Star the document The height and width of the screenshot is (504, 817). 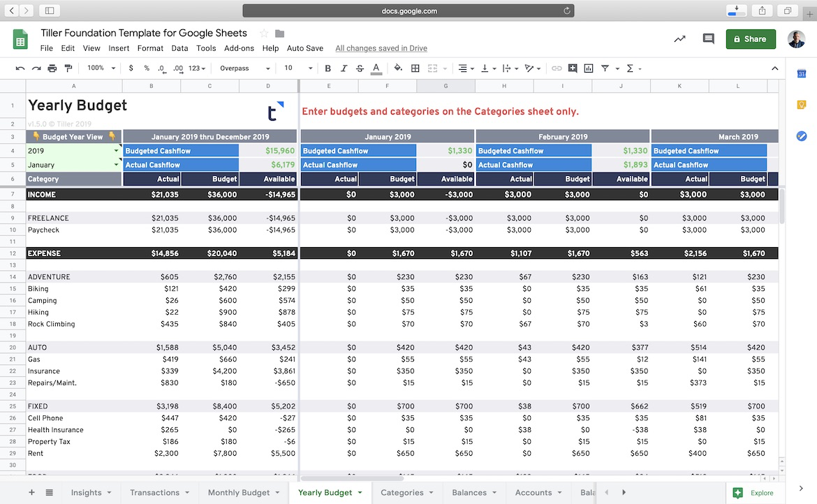264,34
